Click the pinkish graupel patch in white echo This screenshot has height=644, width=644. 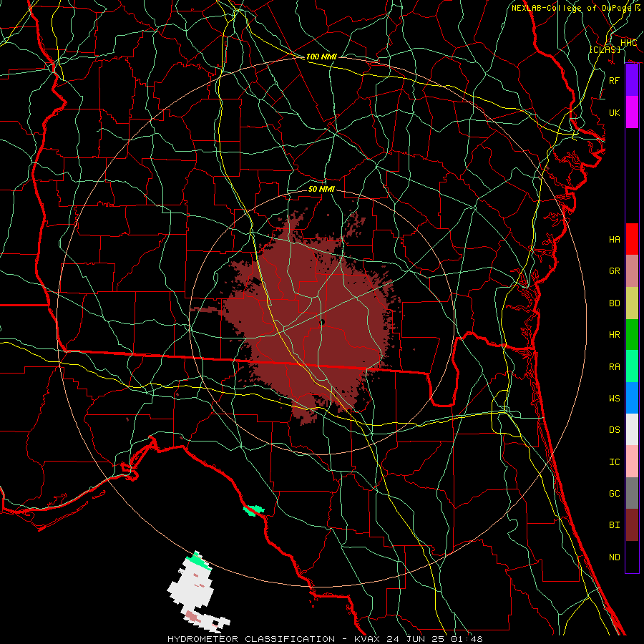tap(192, 615)
